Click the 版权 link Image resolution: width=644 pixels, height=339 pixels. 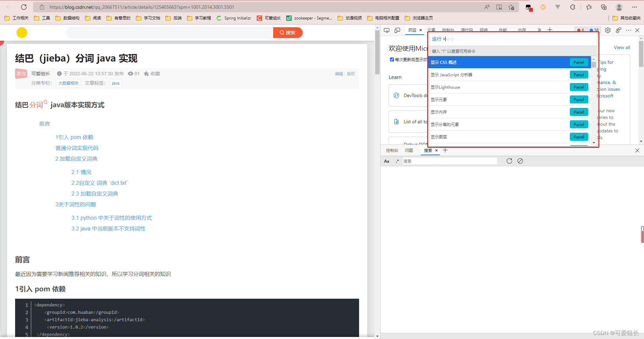click(351, 74)
